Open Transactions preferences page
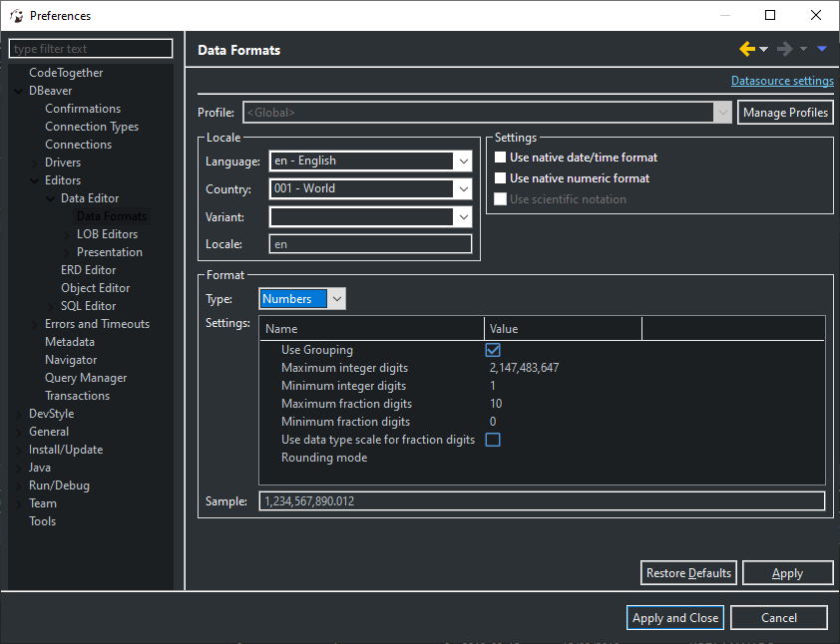The image size is (840, 644). 77,396
